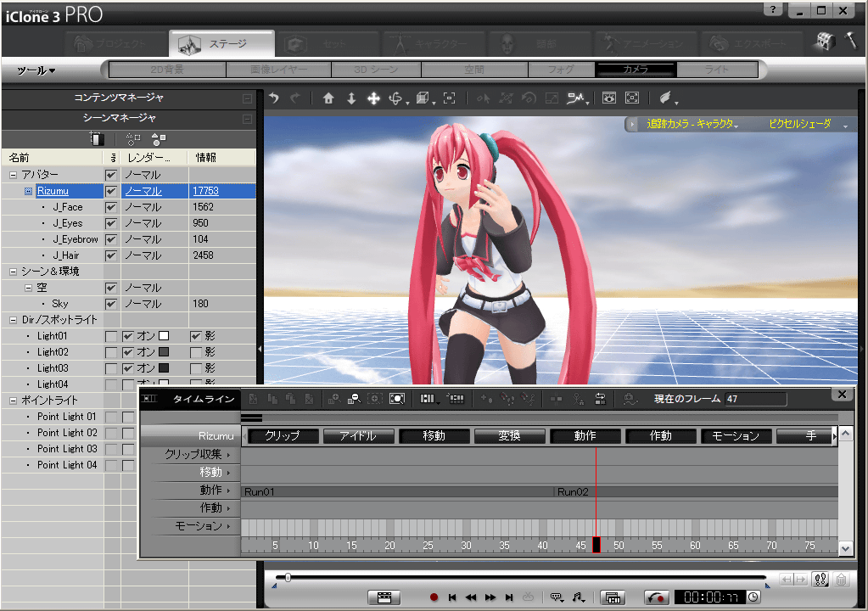Click the trash icon in Scene Manager
The width and height of the screenshot is (868, 611).
[97, 138]
